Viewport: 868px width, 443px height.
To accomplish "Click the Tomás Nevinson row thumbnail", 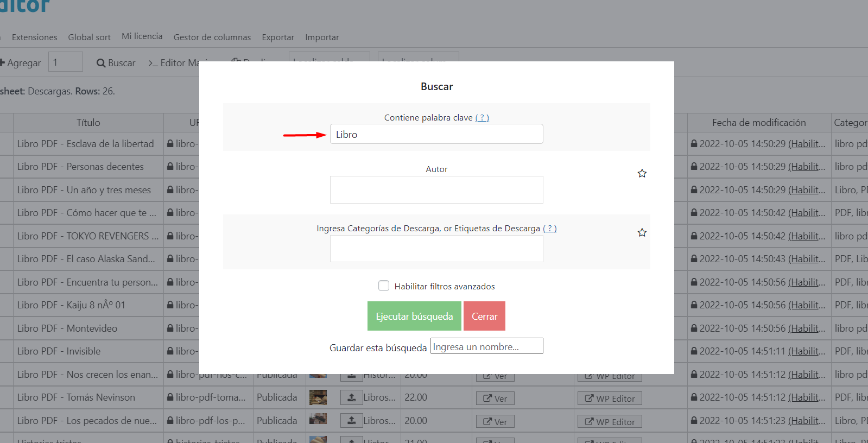I will [x=318, y=397].
